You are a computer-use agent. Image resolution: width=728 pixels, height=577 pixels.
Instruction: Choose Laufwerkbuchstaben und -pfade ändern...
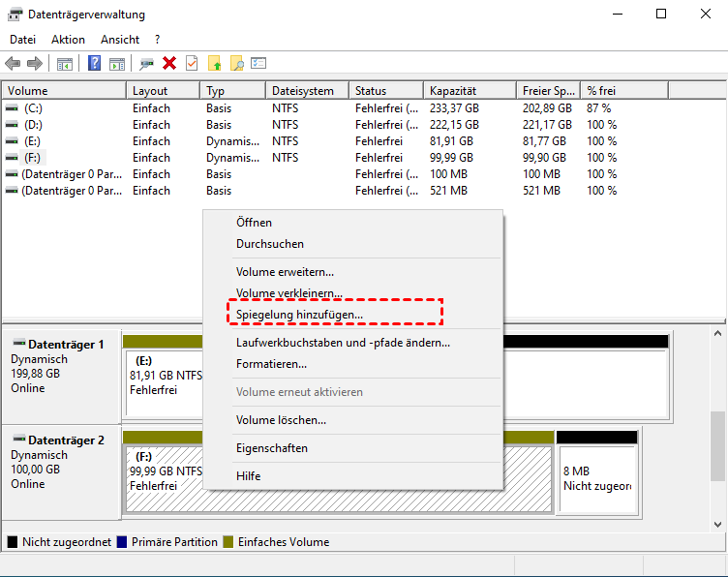pos(352,343)
